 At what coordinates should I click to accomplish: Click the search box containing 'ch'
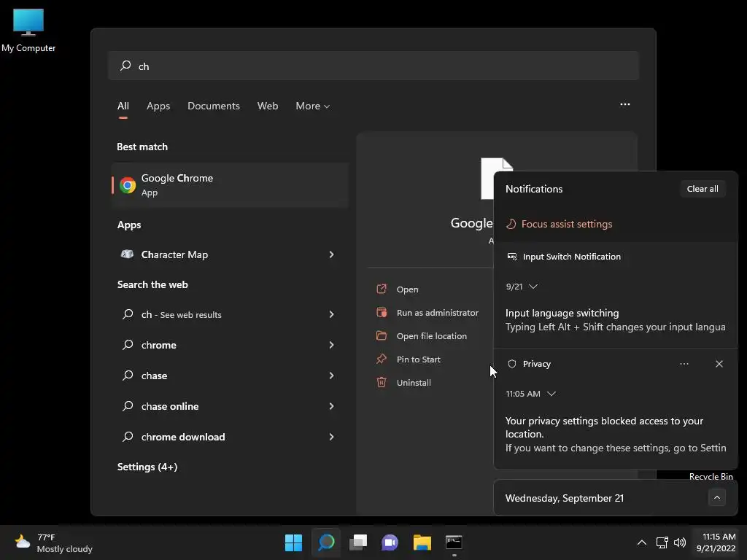pos(373,66)
